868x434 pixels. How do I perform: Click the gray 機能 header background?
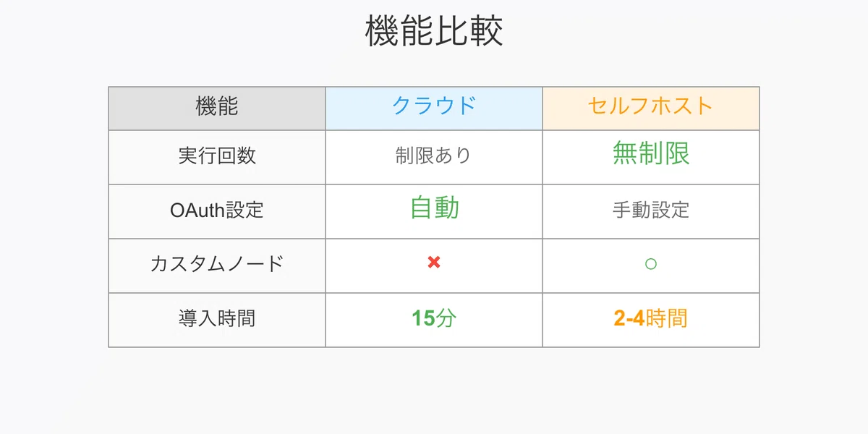tap(217, 109)
